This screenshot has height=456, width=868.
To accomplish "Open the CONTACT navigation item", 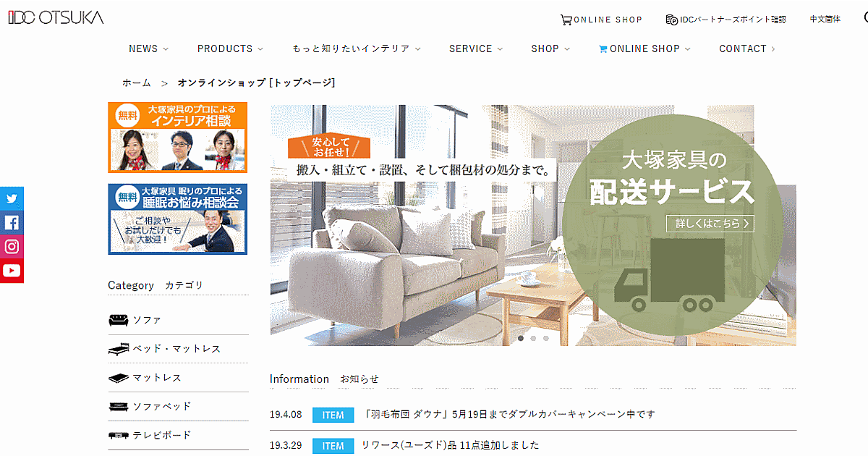I will pos(747,48).
